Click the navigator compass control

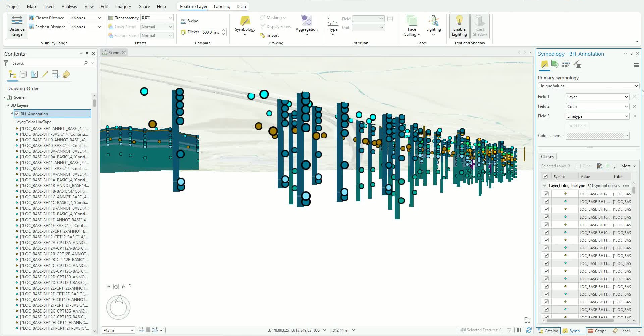coord(118,307)
